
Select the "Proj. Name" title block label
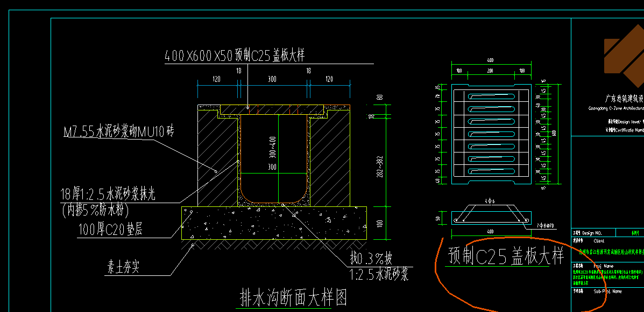point(603,266)
